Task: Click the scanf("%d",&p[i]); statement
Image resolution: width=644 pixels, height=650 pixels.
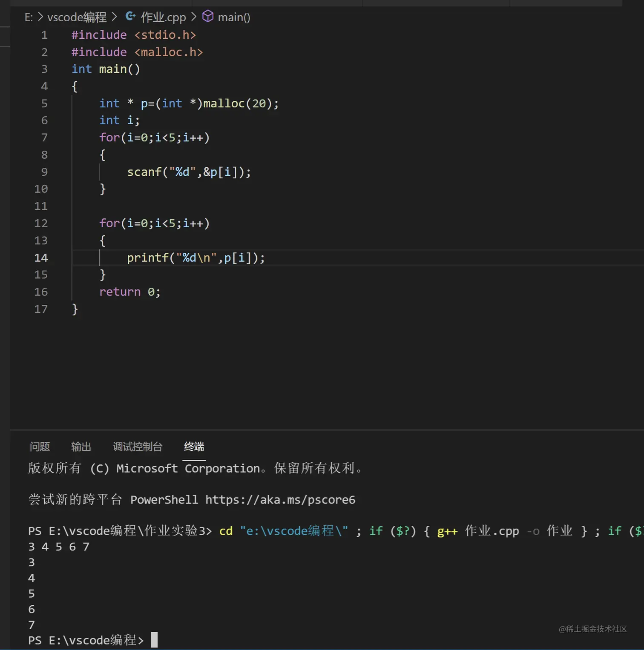Action: coord(189,172)
